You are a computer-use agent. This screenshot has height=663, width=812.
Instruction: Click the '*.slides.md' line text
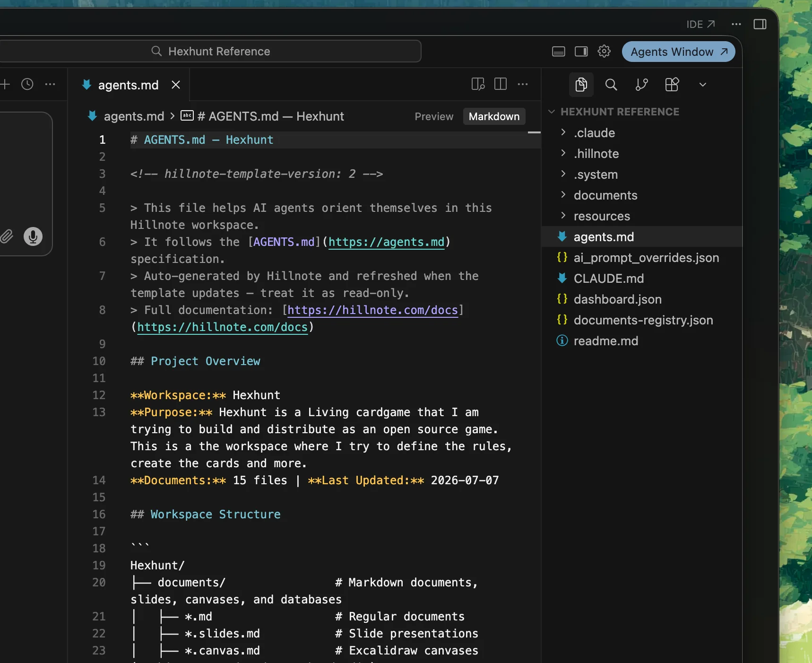(x=222, y=634)
